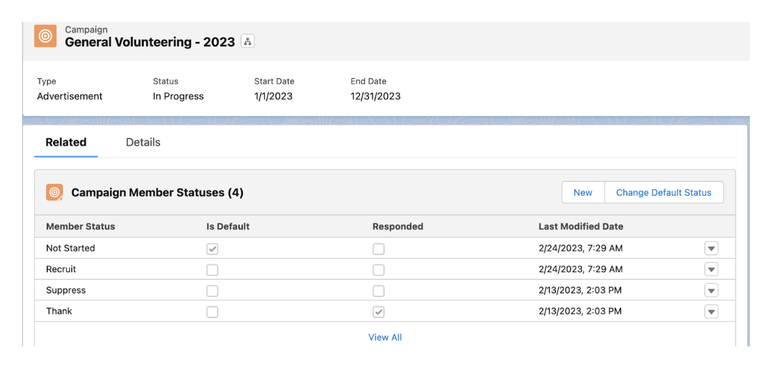768x367 pixels.
Task: Select the Thank status name
Action: 59,311
